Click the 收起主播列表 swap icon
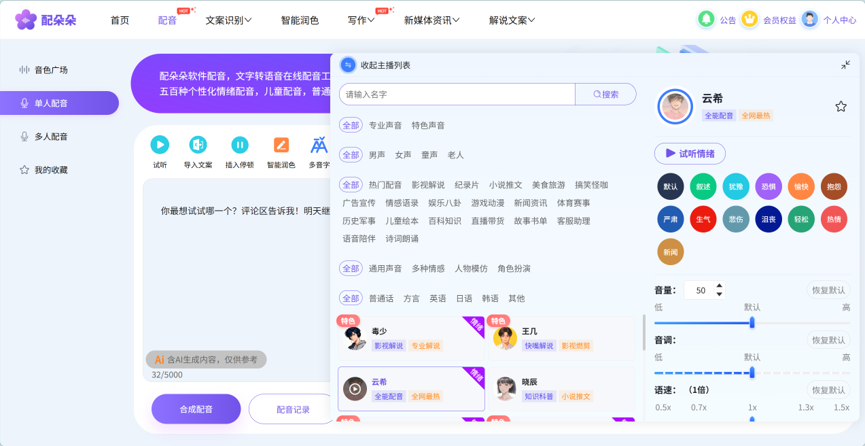Viewport: 865px width, 446px height. 348,65
